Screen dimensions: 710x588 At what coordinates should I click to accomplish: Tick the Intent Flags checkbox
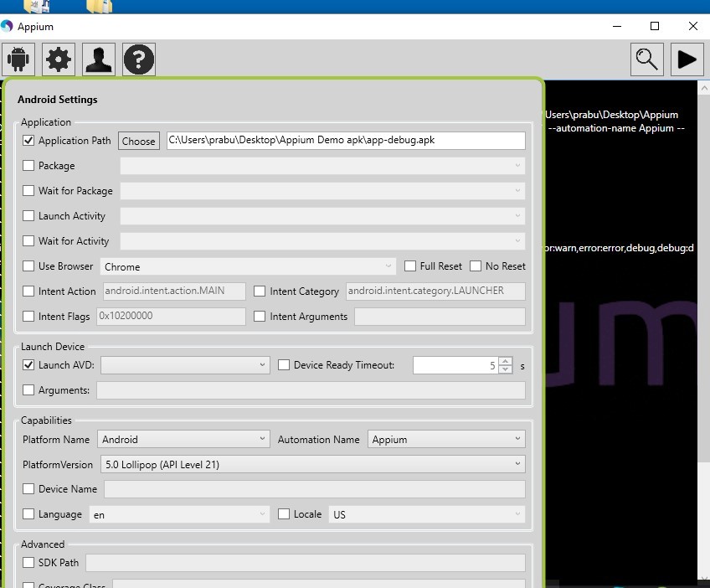click(28, 317)
